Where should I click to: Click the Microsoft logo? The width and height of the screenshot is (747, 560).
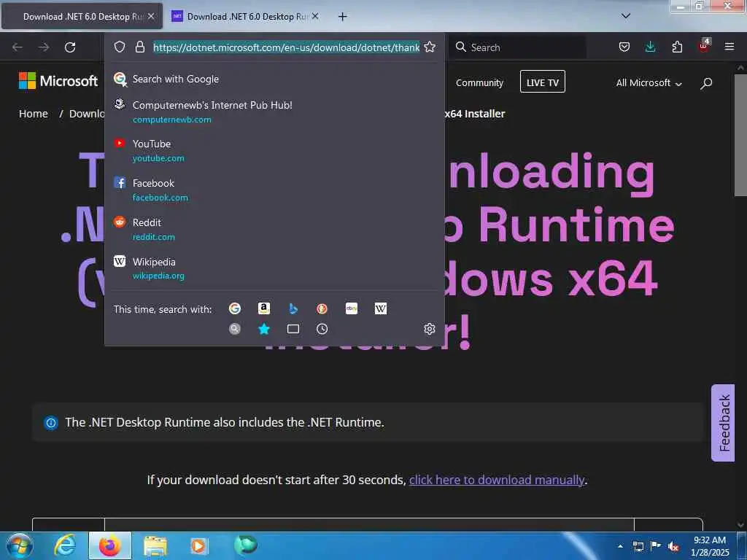tap(58, 81)
